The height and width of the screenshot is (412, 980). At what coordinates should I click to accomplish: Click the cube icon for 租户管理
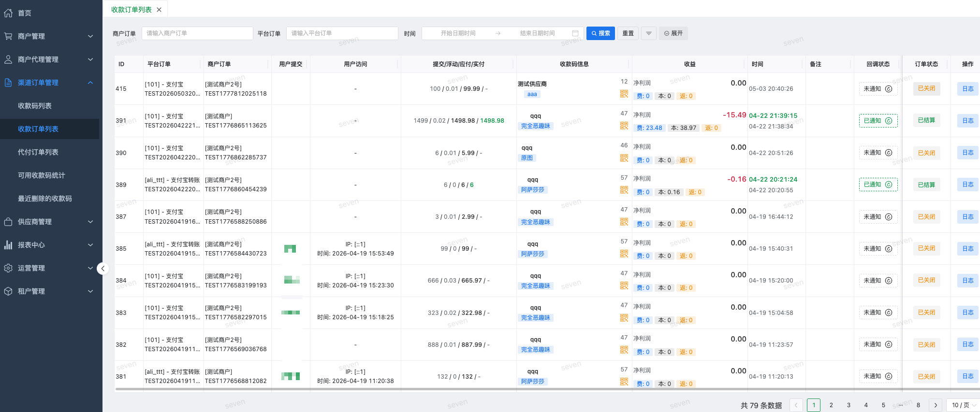point(8,291)
